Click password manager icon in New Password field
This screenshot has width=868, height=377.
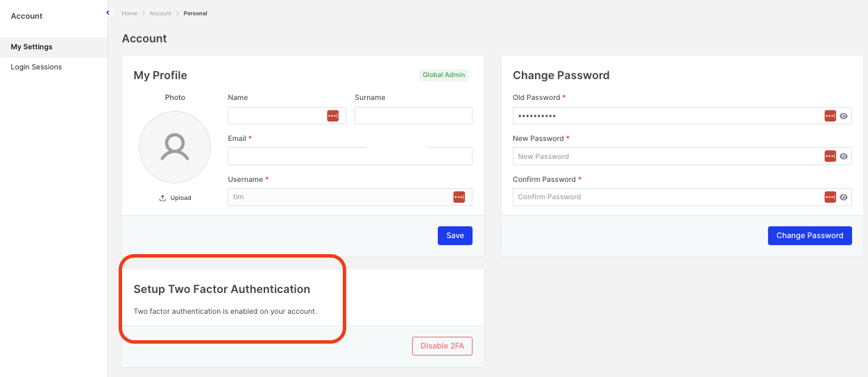point(830,156)
